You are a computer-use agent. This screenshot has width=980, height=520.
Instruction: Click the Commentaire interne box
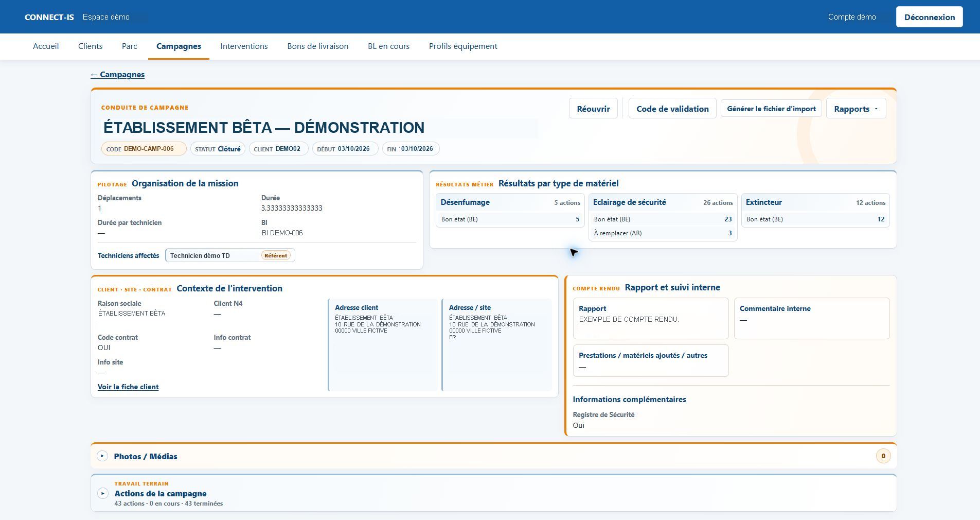tap(812, 318)
